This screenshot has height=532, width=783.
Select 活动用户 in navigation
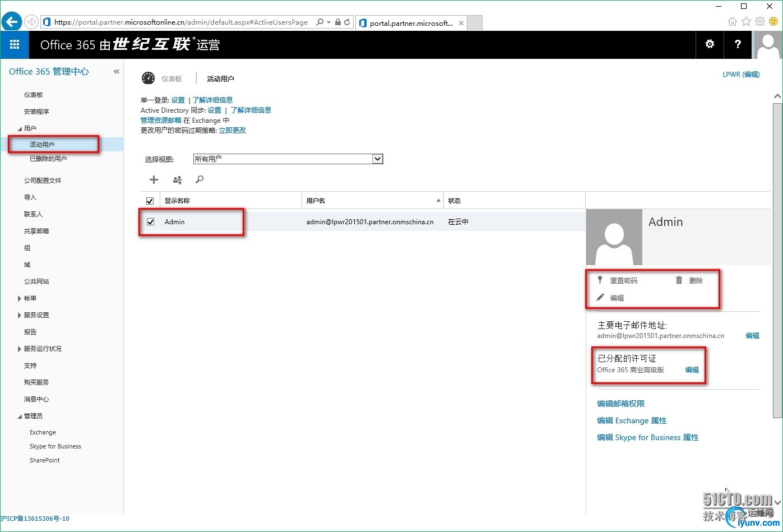[x=42, y=145]
